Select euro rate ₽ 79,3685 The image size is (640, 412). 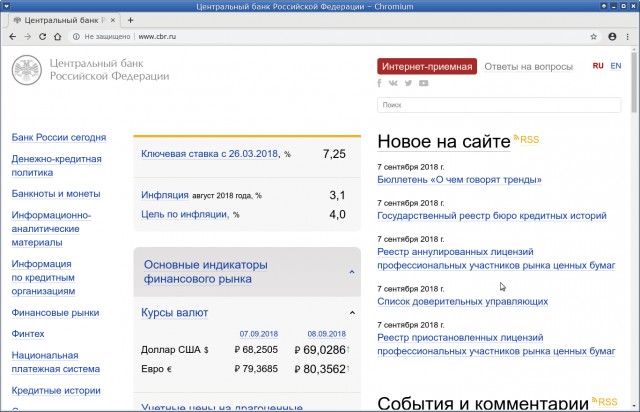point(256,369)
